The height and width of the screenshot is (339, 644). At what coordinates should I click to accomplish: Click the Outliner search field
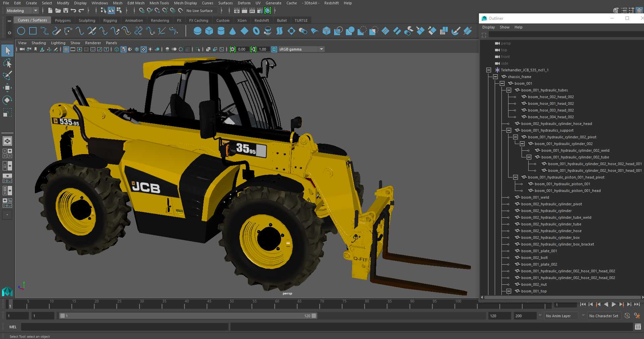point(566,35)
